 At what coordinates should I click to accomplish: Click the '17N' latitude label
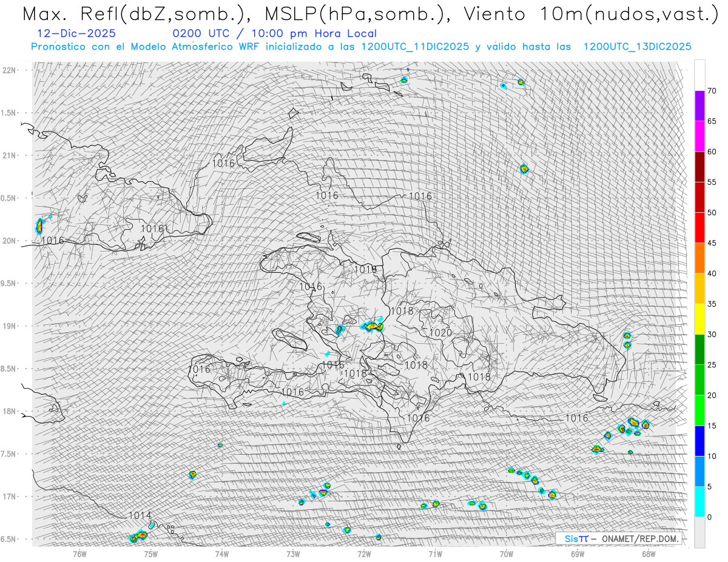click(10, 497)
